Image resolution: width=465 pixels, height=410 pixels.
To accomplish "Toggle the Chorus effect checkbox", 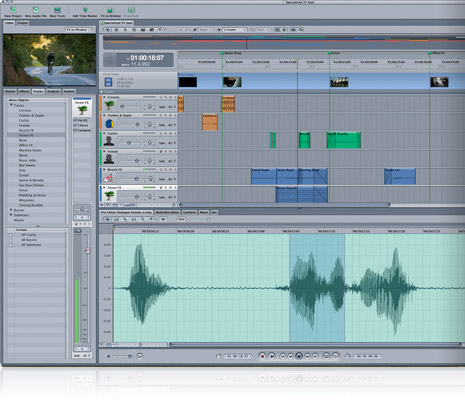I will point(75,125).
